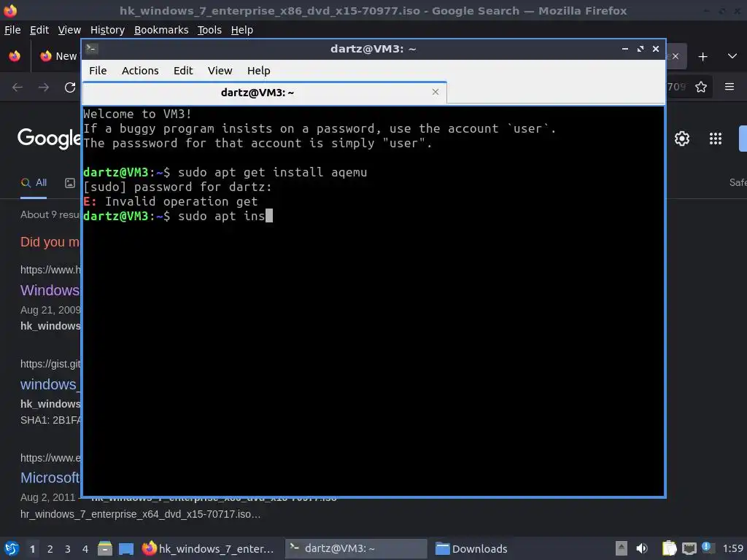Select the dartz@VM3: ~ terminal tab

click(264, 93)
